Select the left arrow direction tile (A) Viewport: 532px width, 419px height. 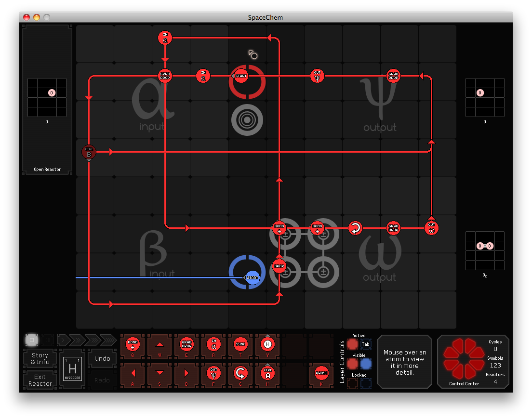click(x=133, y=375)
